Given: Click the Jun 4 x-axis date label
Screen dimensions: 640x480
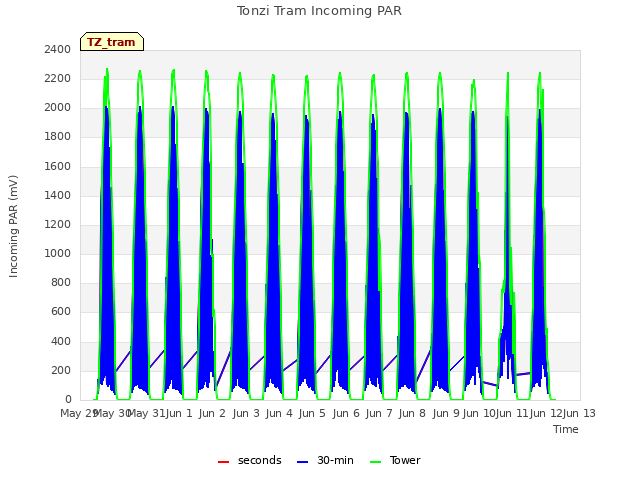Looking at the screenshot, I should 279,413.
